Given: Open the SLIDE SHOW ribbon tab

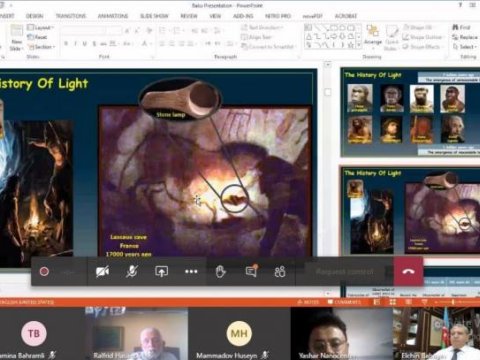Looking at the screenshot, I should (154, 16).
